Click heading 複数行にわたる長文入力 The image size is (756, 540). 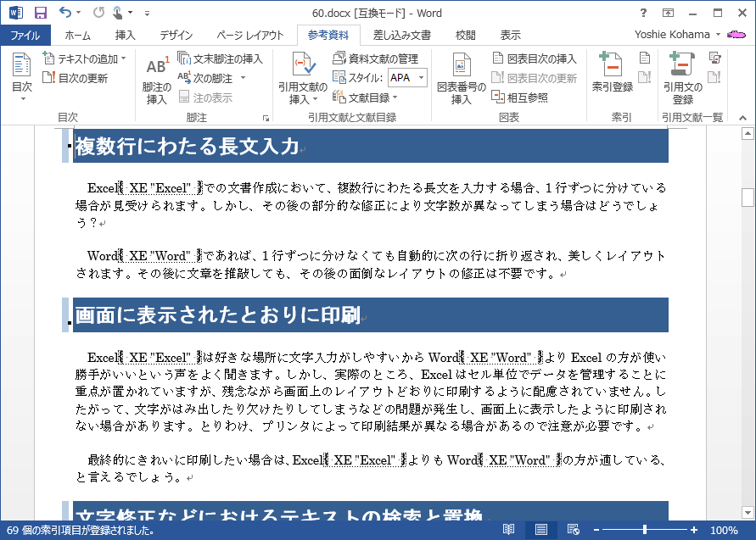pyautogui.click(x=187, y=147)
